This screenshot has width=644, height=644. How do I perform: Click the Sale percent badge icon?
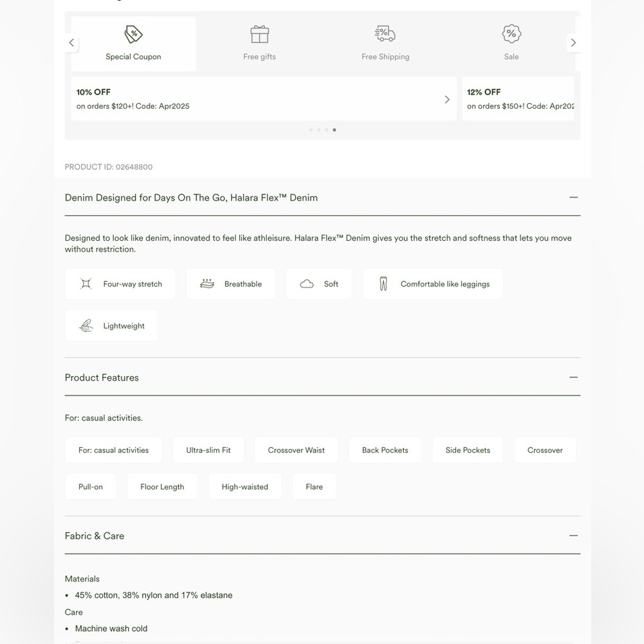[511, 33]
